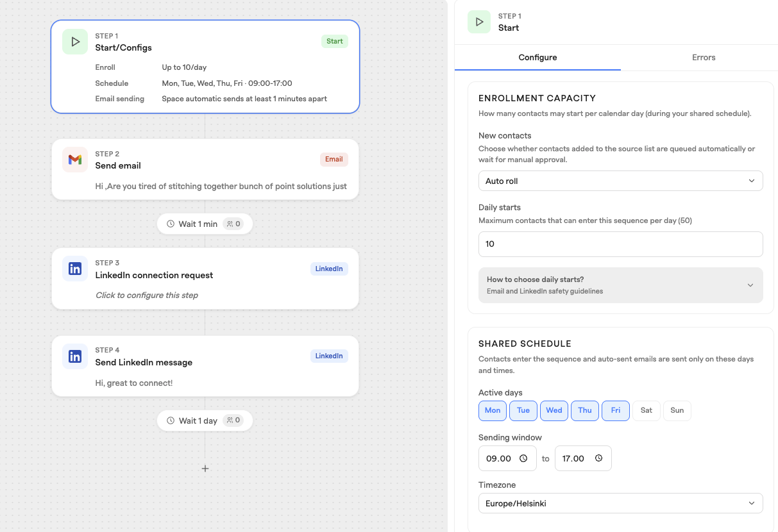Click LinkedIn badge on Step 4 card
778x532 pixels.
point(329,356)
